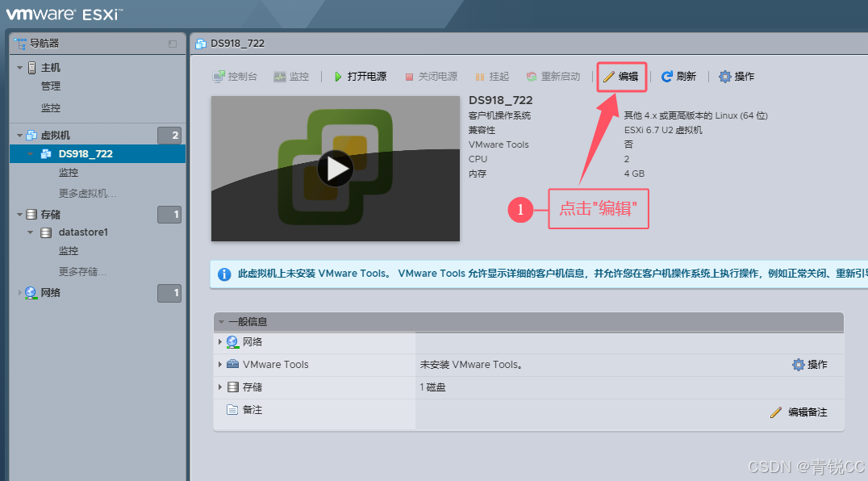Click the virtual machines count badge 2
Viewport: 868px width, 481px height.
[x=169, y=135]
